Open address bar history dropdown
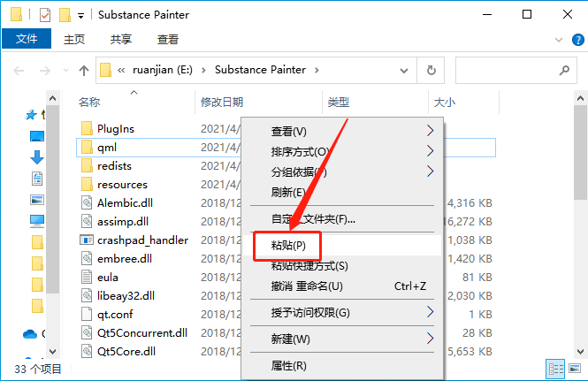This screenshot has width=588, height=381. coord(404,70)
